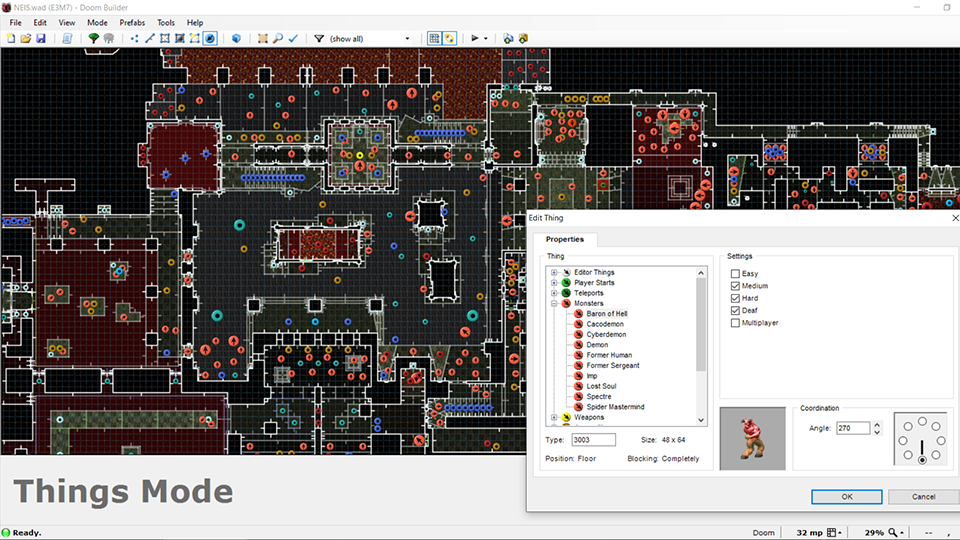Test the map with the play arrow icon

click(x=474, y=39)
